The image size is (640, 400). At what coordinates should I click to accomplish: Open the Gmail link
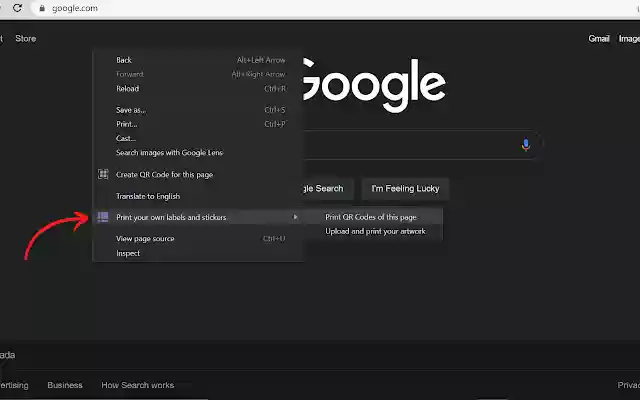(599, 38)
